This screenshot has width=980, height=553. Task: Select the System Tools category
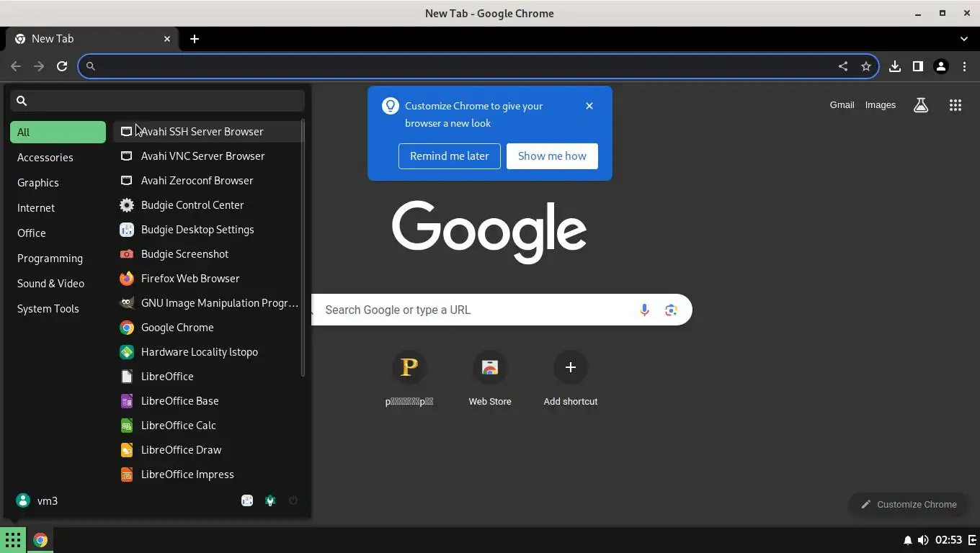click(x=58, y=308)
